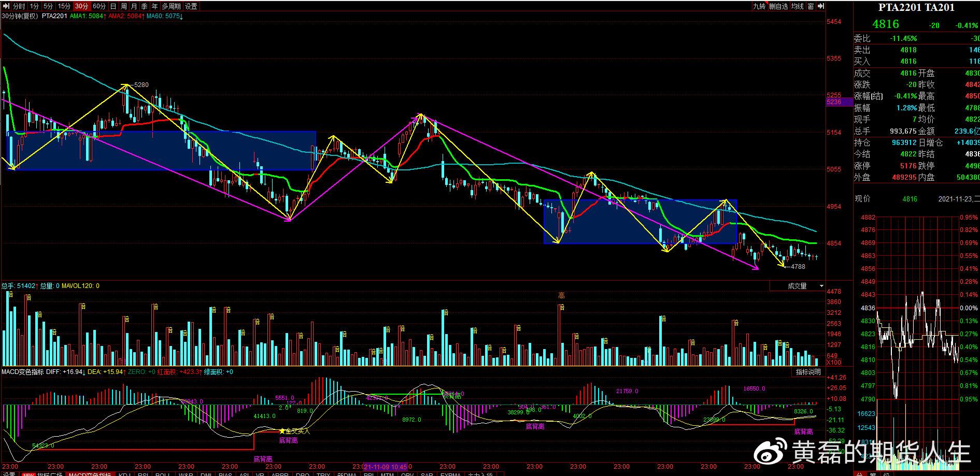Screen dimensions: 980x476
Task: Toggle 删自选 to remove from watchlist
Action: click(778, 6)
